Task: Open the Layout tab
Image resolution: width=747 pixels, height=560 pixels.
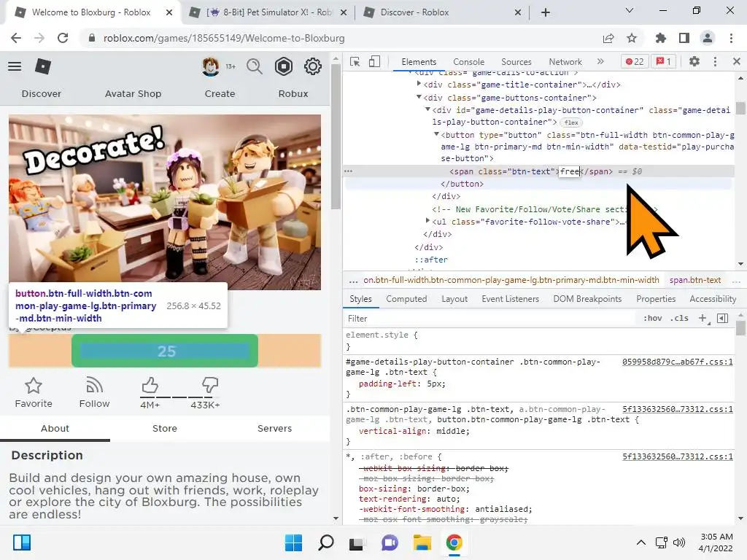Action: 454,298
